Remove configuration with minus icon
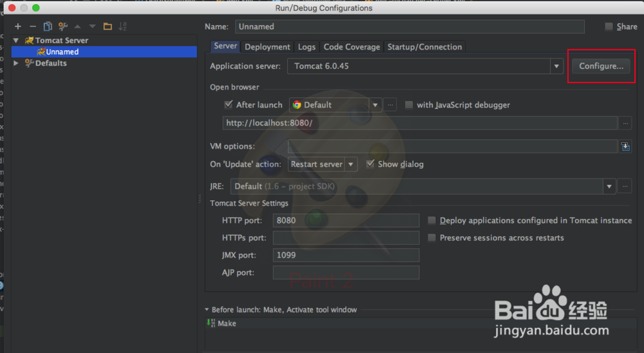This screenshot has height=353, width=644. click(33, 26)
